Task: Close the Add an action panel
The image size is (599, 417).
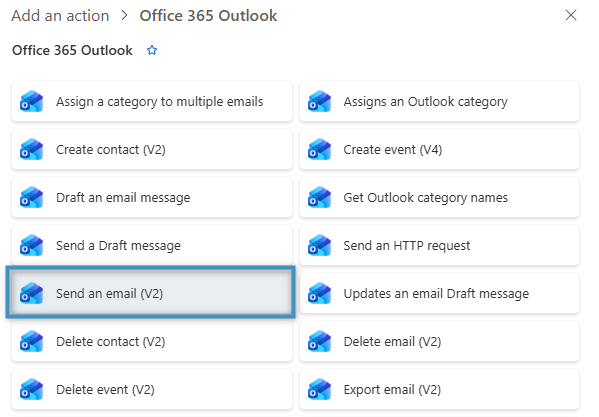Action: [x=571, y=15]
